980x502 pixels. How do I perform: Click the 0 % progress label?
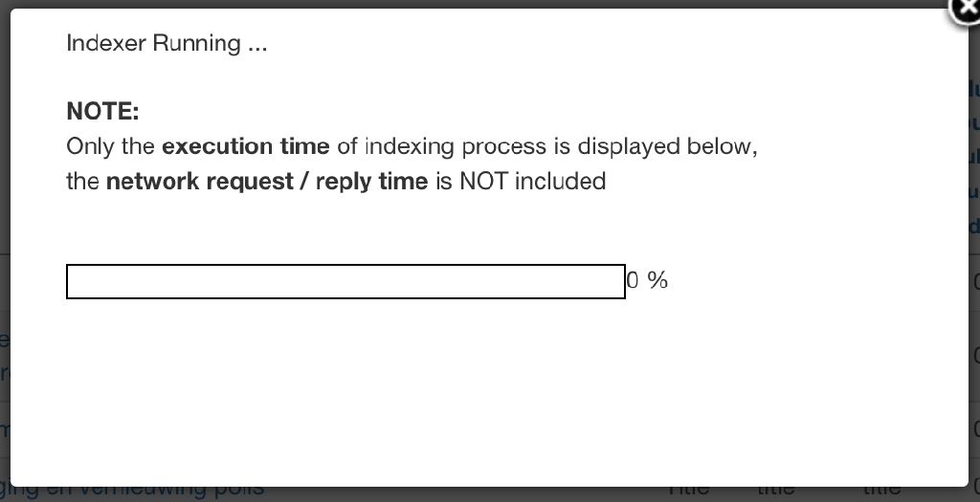[x=647, y=280]
